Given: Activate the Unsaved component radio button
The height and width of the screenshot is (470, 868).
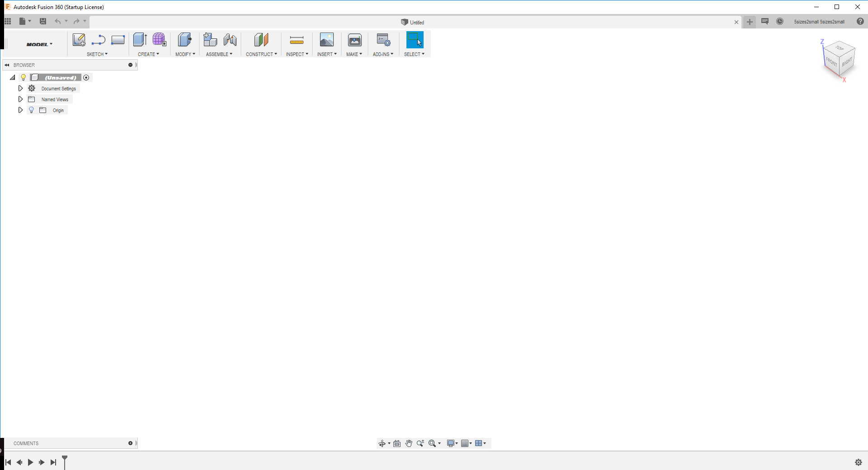Looking at the screenshot, I should pos(86,77).
